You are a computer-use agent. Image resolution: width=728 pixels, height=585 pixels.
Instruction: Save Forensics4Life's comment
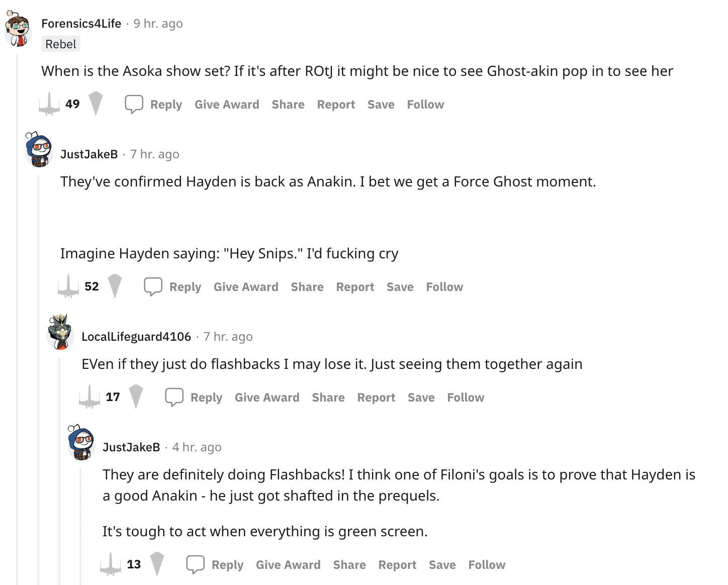[x=381, y=105]
